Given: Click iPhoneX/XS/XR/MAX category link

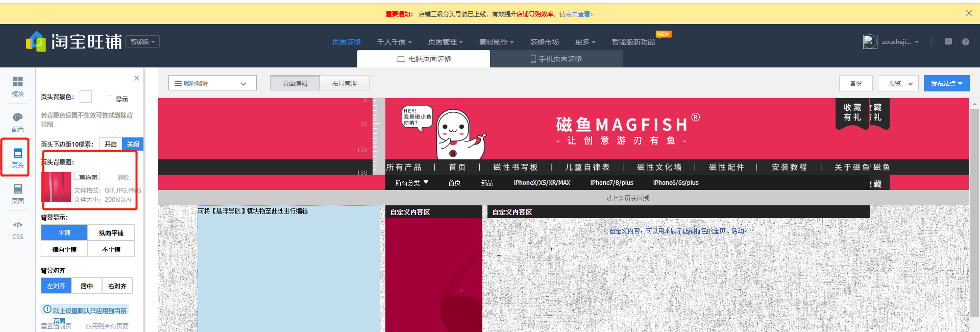Looking at the screenshot, I should tap(542, 182).
